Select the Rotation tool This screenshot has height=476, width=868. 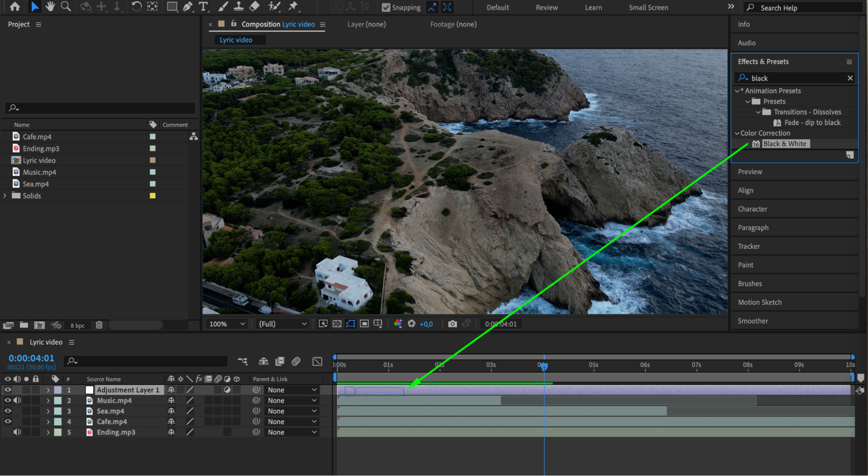point(136,7)
